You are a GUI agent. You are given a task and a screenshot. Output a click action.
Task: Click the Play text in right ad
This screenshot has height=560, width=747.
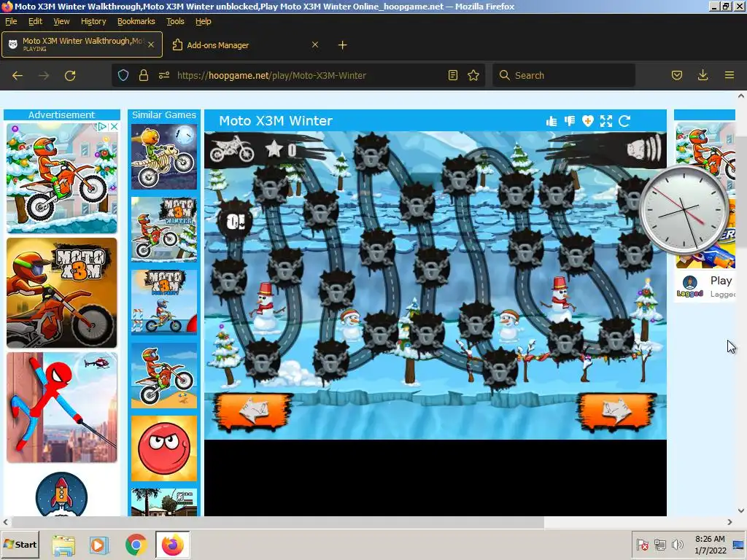pos(721,281)
